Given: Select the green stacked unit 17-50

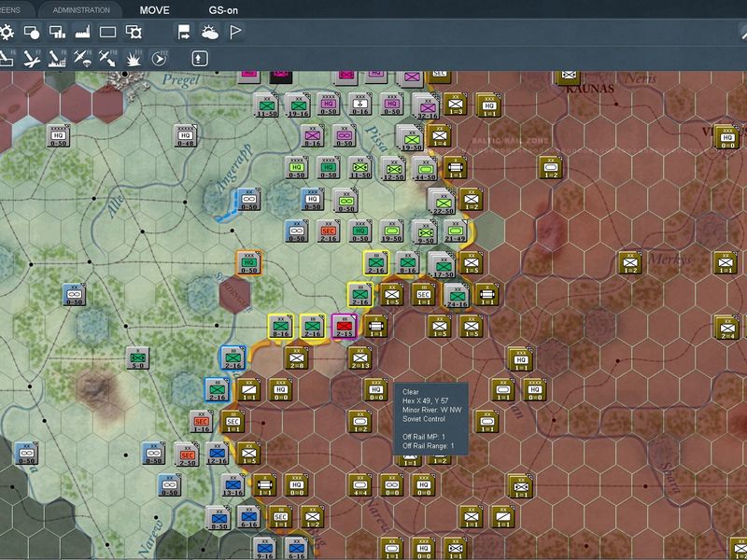Looking at the screenshot, I should tap(443, 265).
